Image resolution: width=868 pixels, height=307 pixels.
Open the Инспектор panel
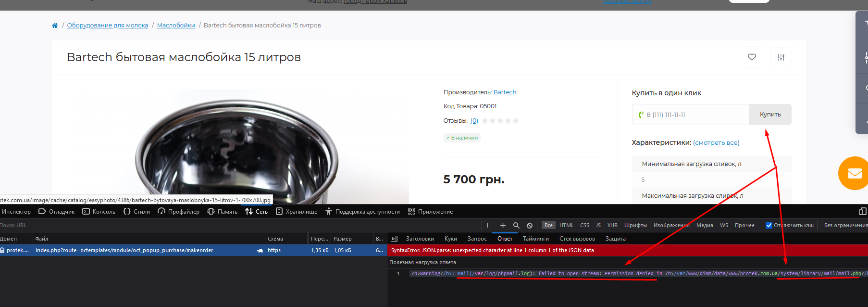[x=16, y=212]
